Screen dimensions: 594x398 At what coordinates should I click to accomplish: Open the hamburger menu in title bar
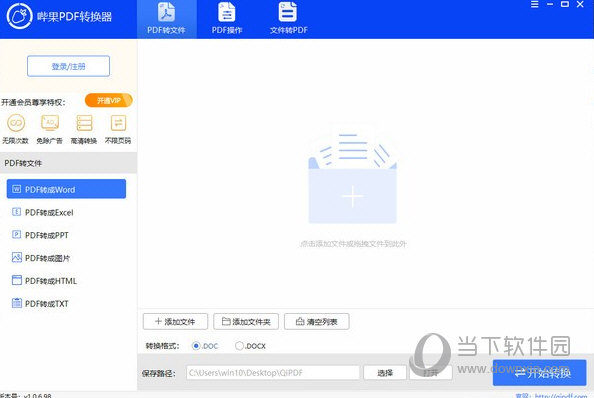(x=535, y=5)
